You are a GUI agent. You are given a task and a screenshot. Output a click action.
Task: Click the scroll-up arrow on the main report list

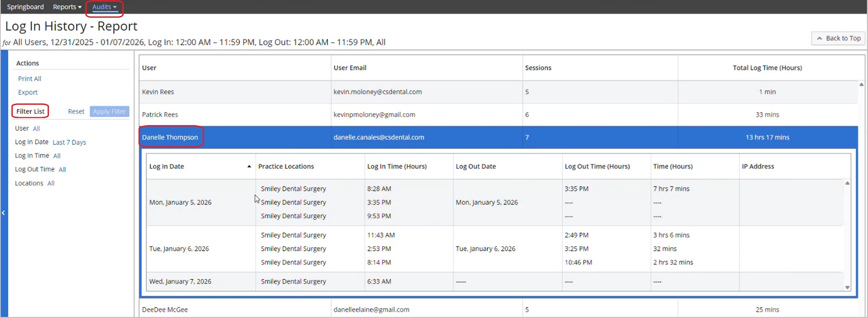pos(862,84)
